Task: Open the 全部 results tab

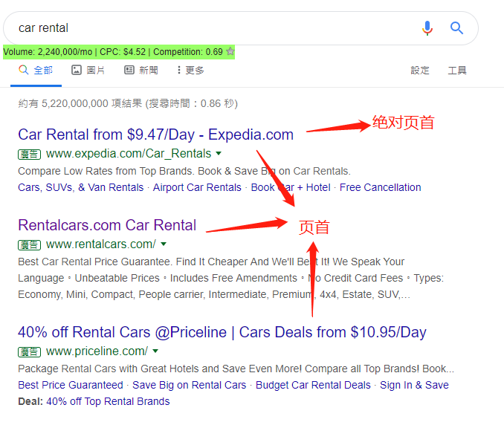Action: pyautogui.click(x=36, y=70)
